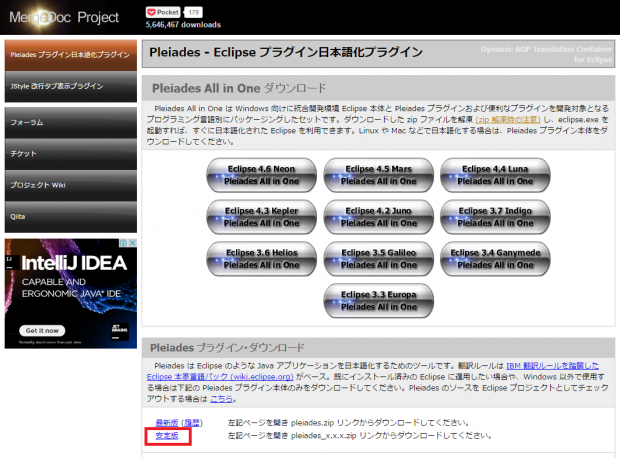The height and width of the screenshot is (458, 620).
Task: Click the IntelliJ IDEA ad banner title
Action: click(x=74, y=263)
